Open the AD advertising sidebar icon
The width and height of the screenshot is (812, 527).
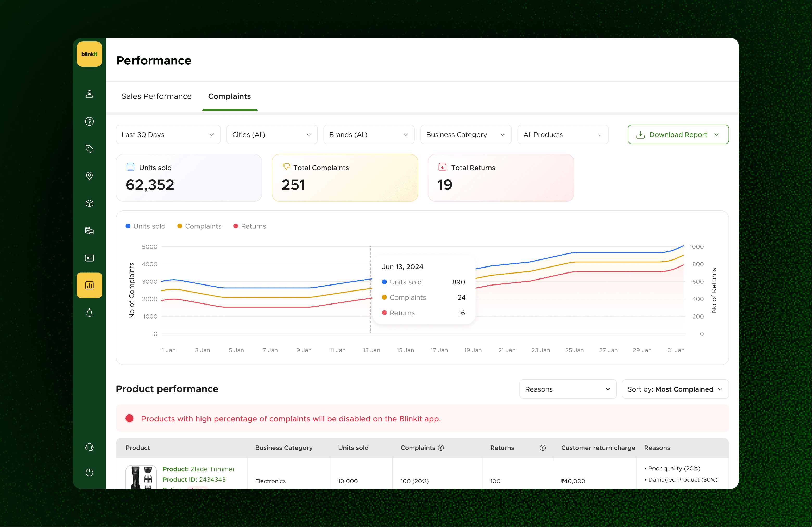[x=89, y=258]
